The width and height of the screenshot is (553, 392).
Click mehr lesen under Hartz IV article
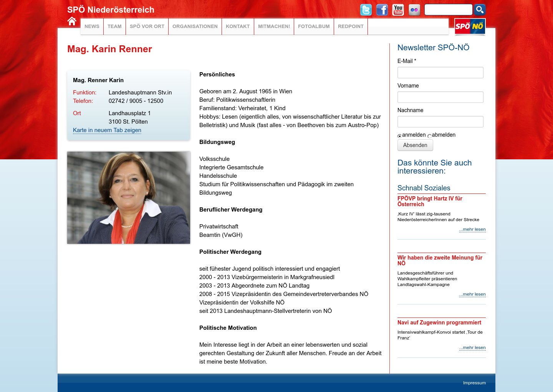tap(472, 229)
